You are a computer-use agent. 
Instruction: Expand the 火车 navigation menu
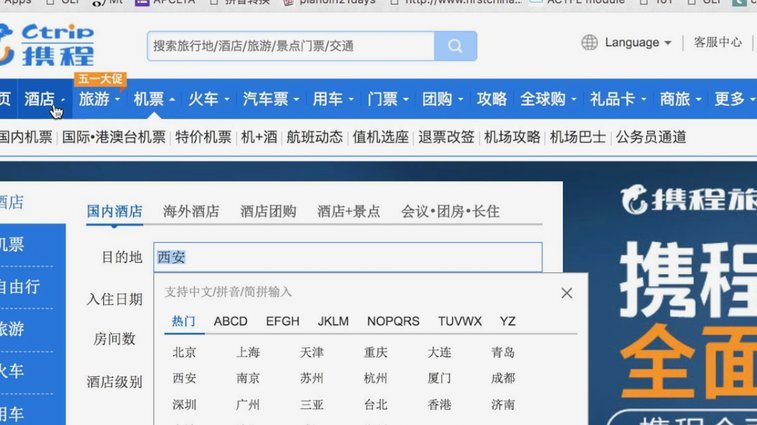(x=208, y=99)
